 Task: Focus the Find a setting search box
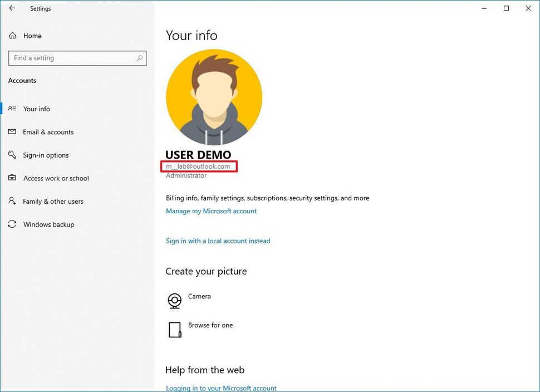[72, 58]
